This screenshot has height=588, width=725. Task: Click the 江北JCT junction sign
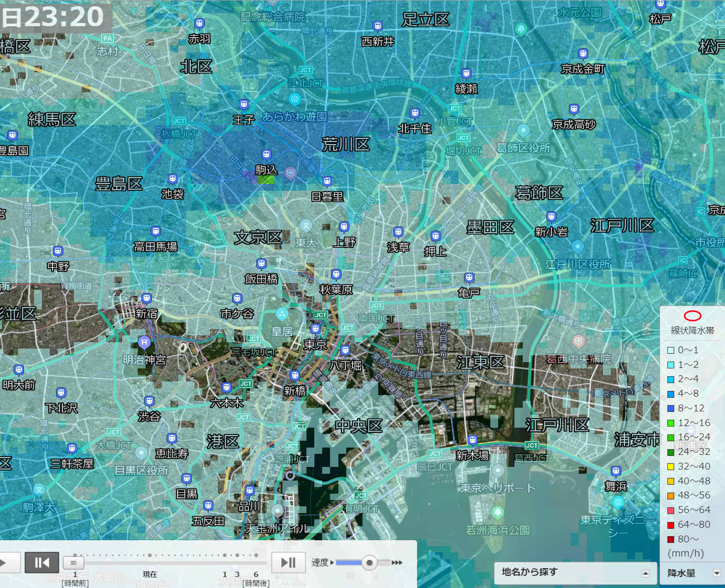(x=305, y=70)
